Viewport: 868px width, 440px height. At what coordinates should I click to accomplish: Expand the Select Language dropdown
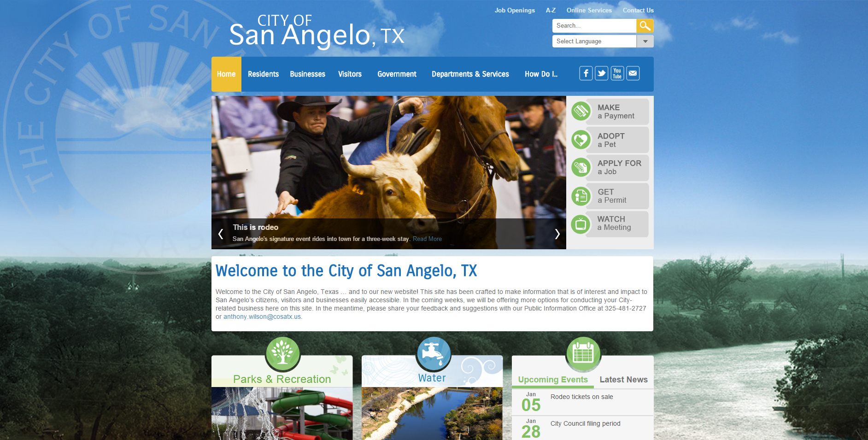[645, 41]
